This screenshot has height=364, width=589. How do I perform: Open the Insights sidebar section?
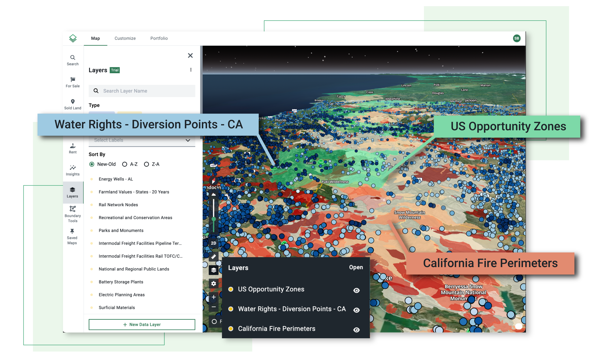[x=72, y=170]
